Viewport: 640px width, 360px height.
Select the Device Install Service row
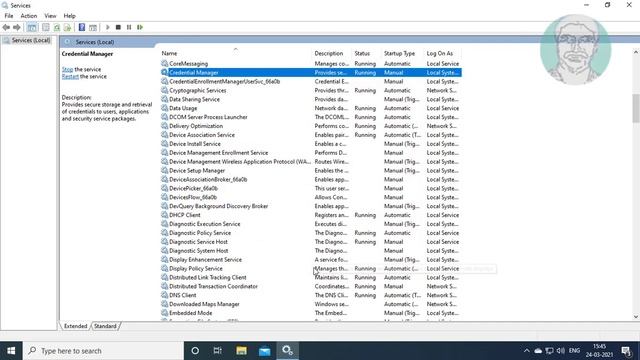click(x=311, y=144)
